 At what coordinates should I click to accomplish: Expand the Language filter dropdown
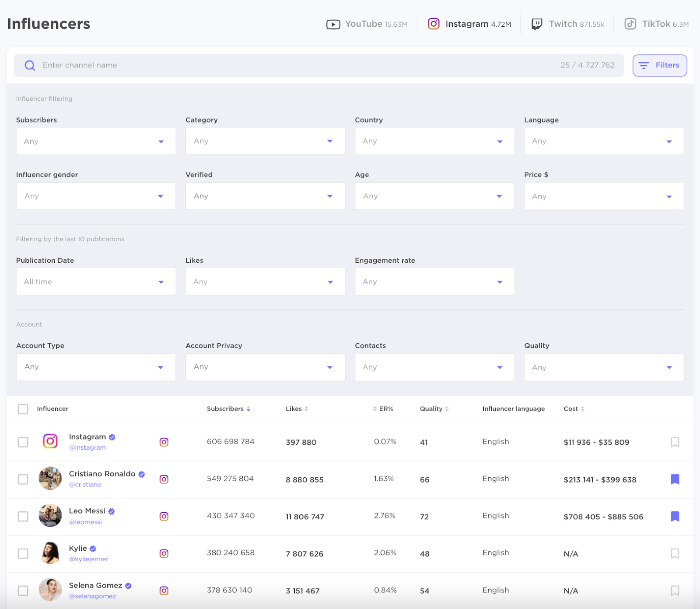(604, 141)
